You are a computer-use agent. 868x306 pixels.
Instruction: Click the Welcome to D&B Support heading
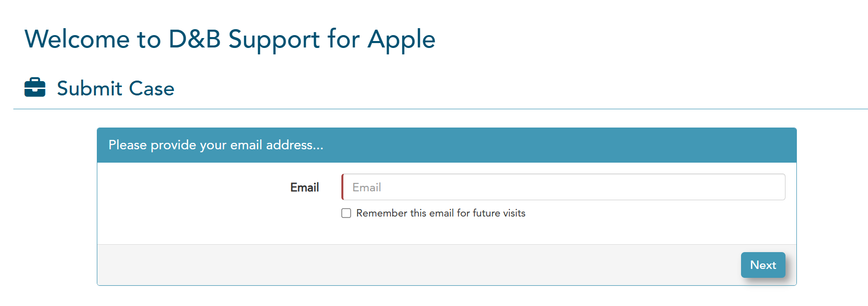point(230,39)
